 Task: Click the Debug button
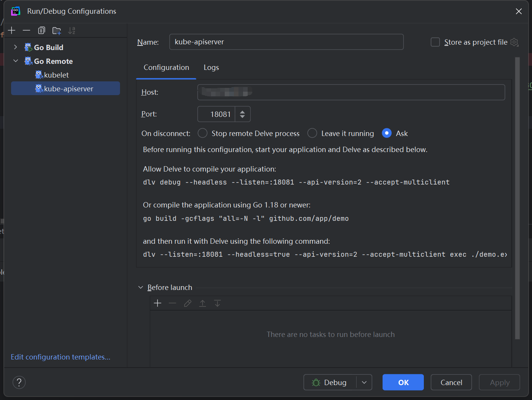330,382
